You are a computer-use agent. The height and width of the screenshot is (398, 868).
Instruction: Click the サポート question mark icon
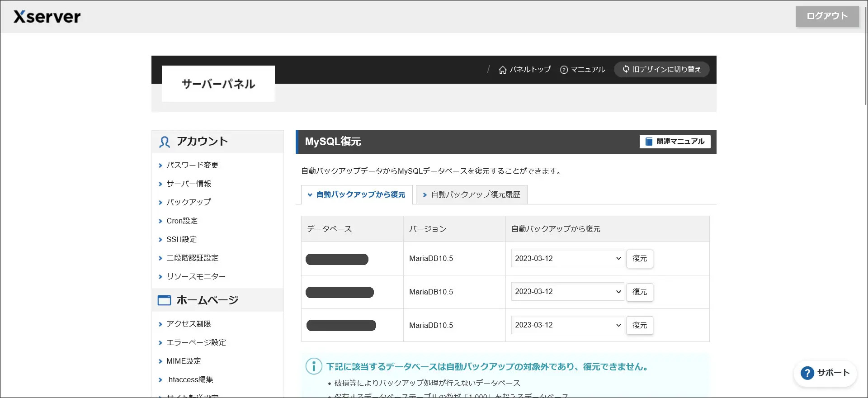(x=807, y=373)
